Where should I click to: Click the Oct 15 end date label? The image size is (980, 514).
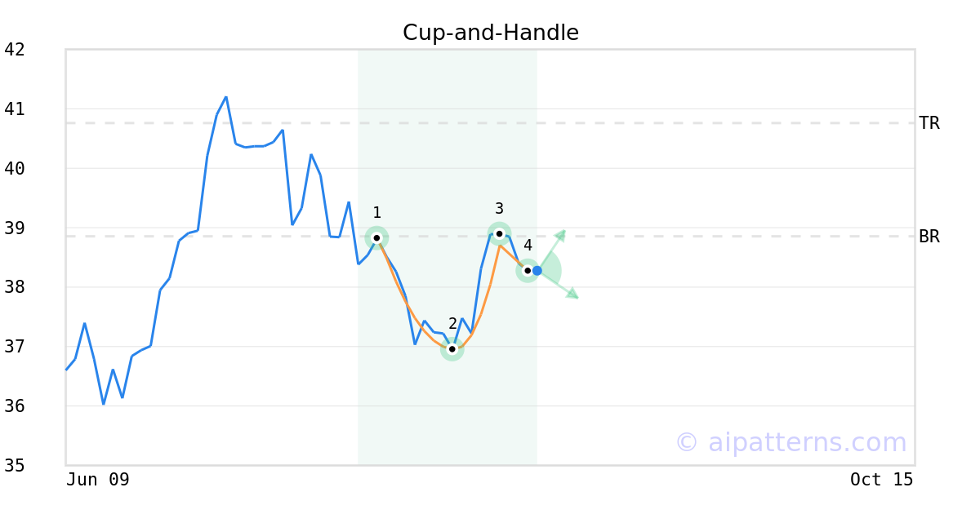pos(882,480)
